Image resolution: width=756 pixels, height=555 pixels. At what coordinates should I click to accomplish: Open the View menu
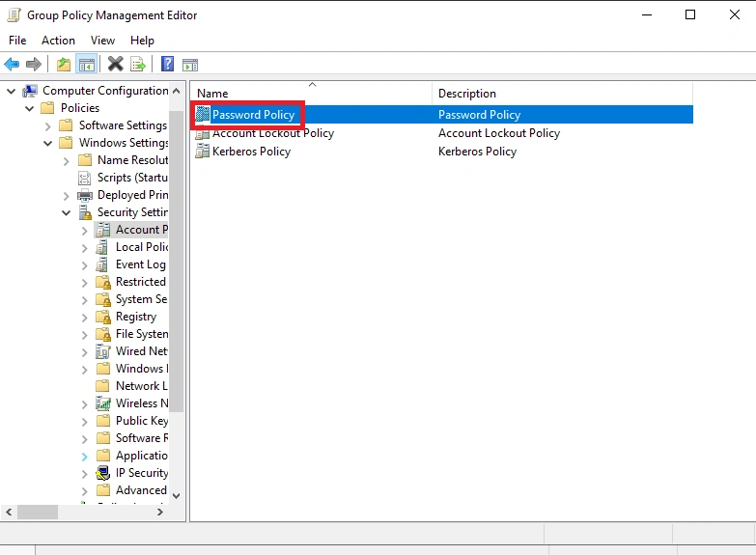point(102,41)
